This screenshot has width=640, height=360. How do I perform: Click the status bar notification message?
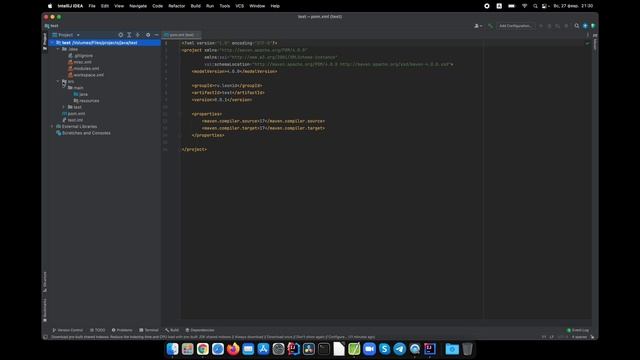(x=213, y=337)
